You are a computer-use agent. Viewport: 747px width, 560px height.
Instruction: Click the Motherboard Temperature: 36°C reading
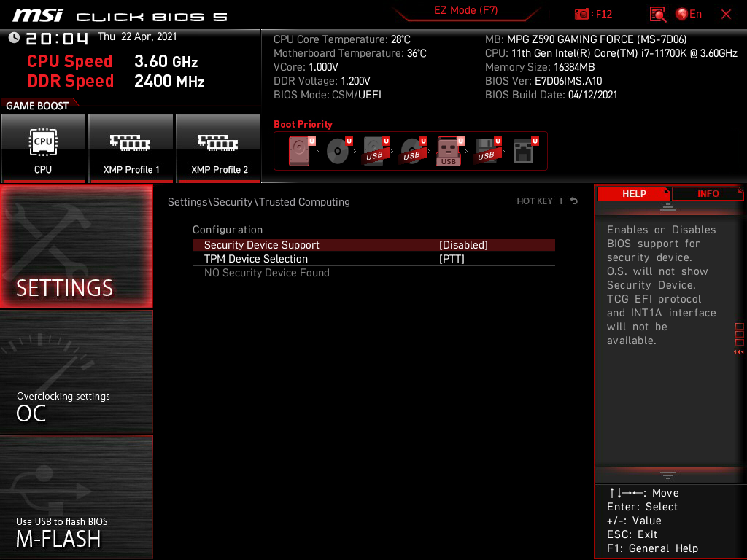point(350,53)
